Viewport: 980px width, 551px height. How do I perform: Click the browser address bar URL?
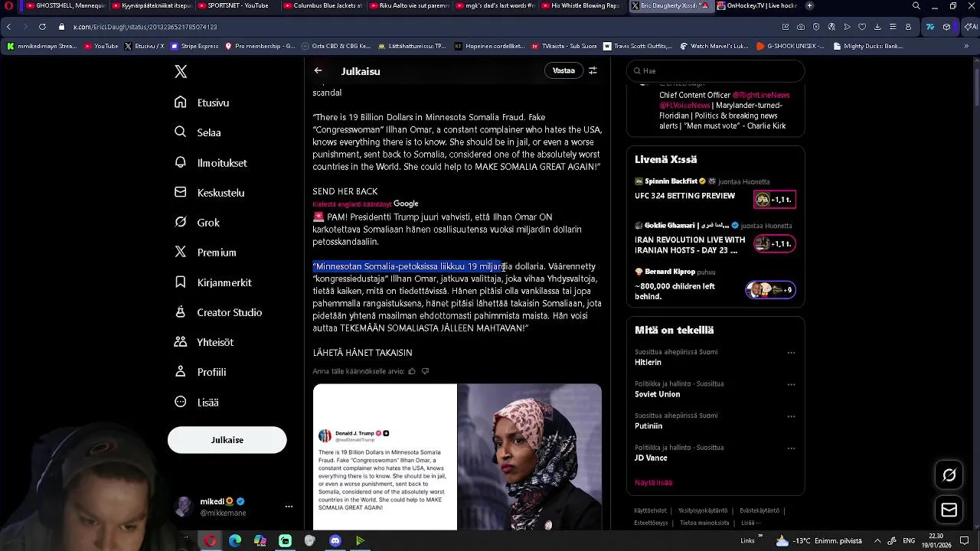pyautogui.click(x=145, y=27)
